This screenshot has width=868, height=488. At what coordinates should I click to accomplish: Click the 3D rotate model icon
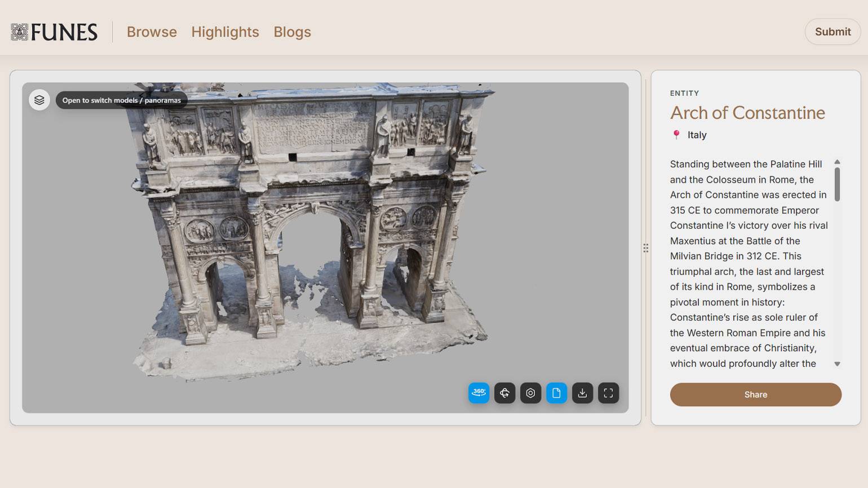[x=504, y=393]
